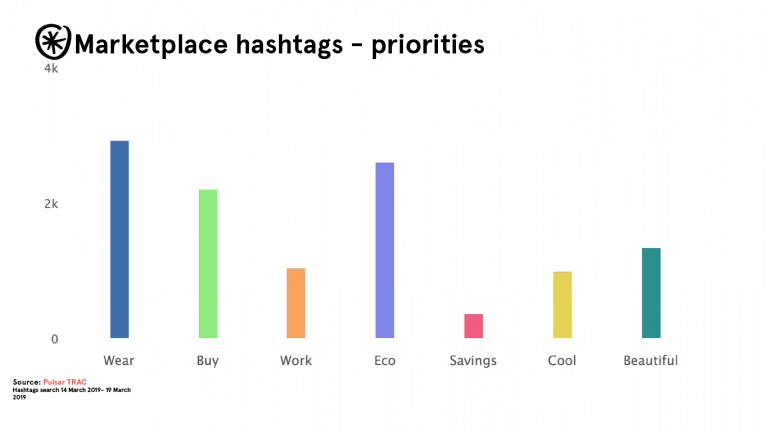Click the Eco axis label

point(385,361)
